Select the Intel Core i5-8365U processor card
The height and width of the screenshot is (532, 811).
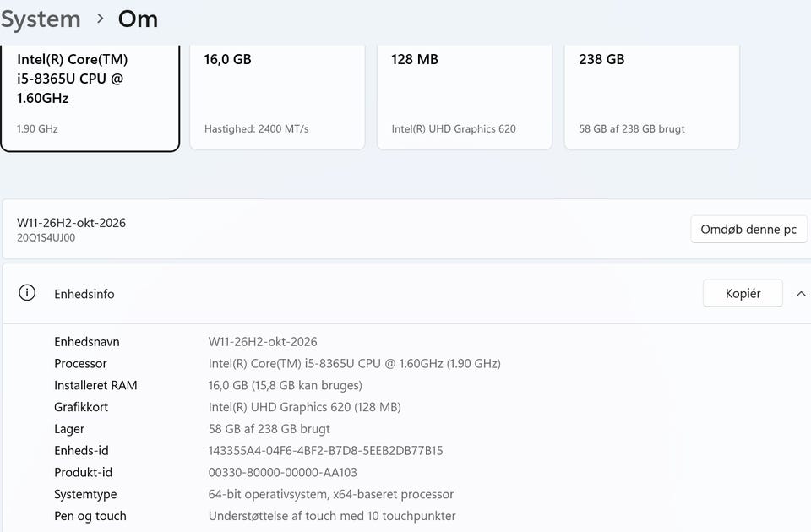(90, 98)
